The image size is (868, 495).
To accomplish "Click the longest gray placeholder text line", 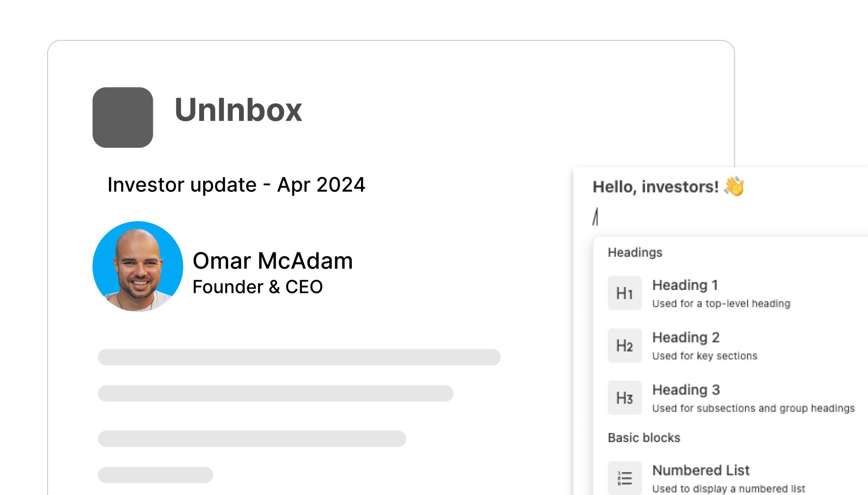I will click(299, 357).
